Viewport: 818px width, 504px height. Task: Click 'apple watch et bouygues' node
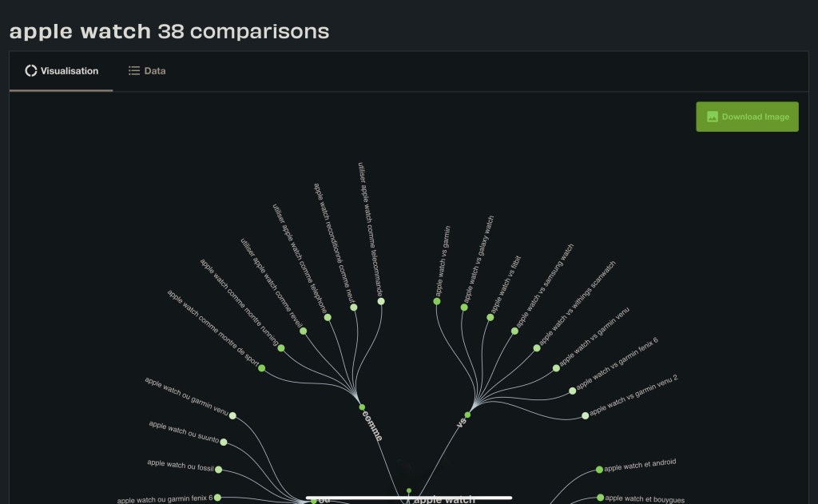[601, 498]
